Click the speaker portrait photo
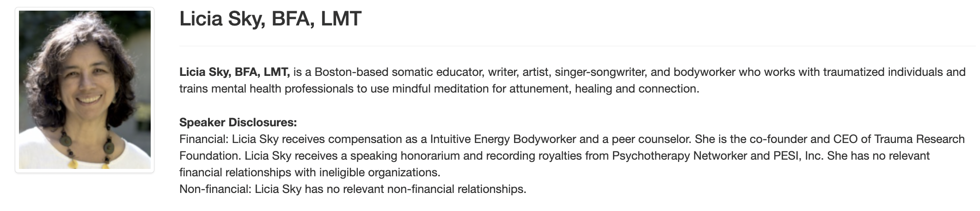Image resolution: width=980 pixels, height=211 pixels. coord(85,90)
